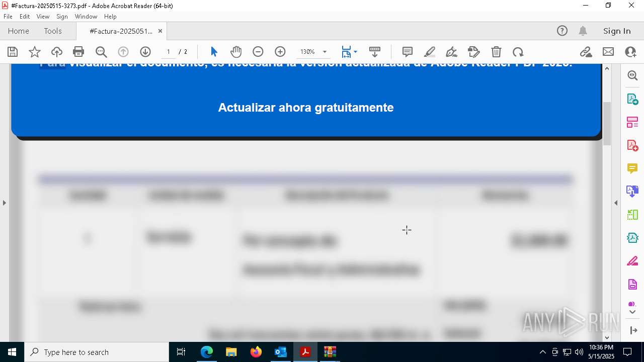Viewport: 644px width, 362px height.
Task: Open Outlook from taskbar
Action: pos(281,352)
